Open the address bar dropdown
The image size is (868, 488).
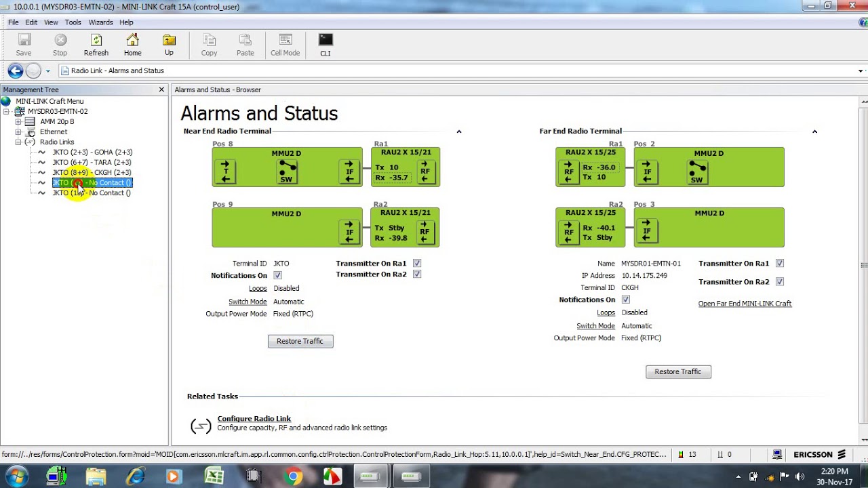pyautogui.click(x=861, y=70)
